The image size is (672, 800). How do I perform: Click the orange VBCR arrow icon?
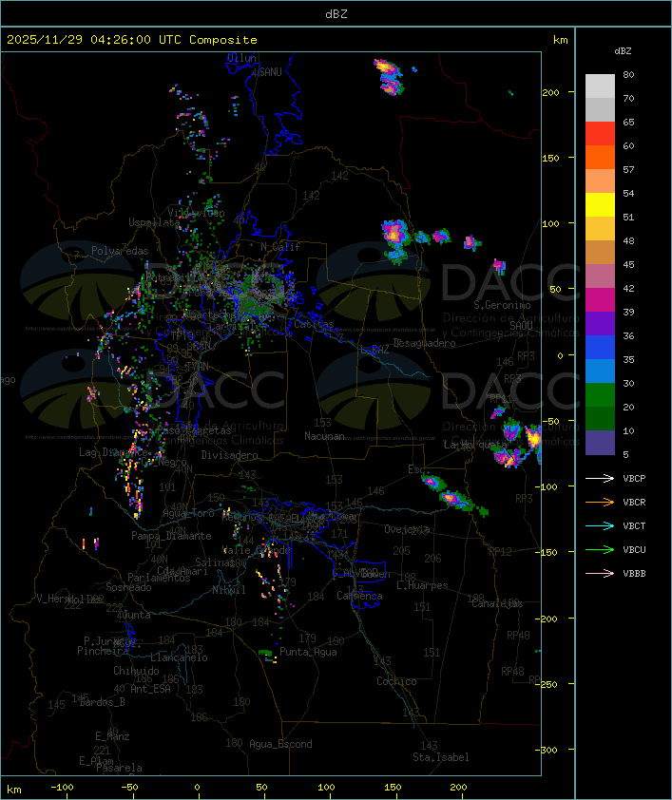[x=600, y=502]
